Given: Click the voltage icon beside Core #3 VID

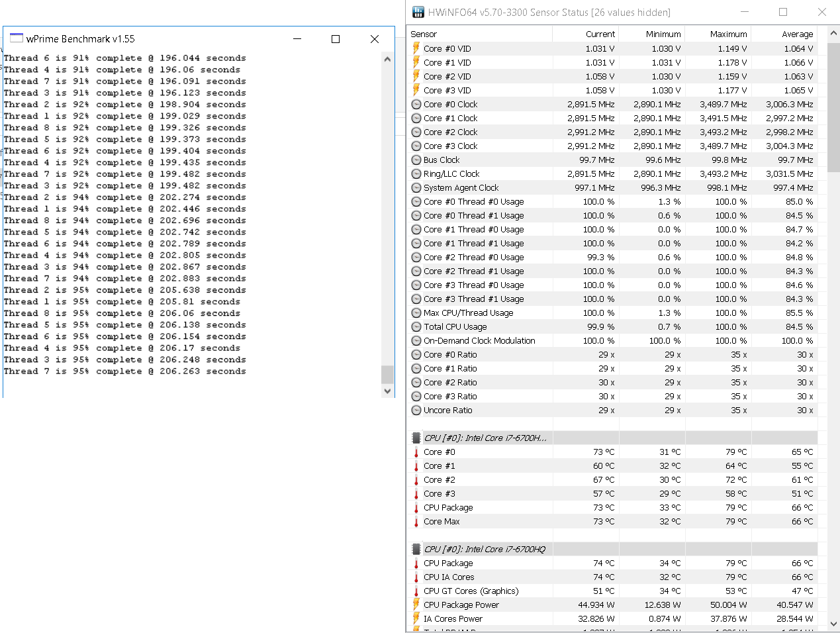Looking at the screenshot, I should click(416, 90).
